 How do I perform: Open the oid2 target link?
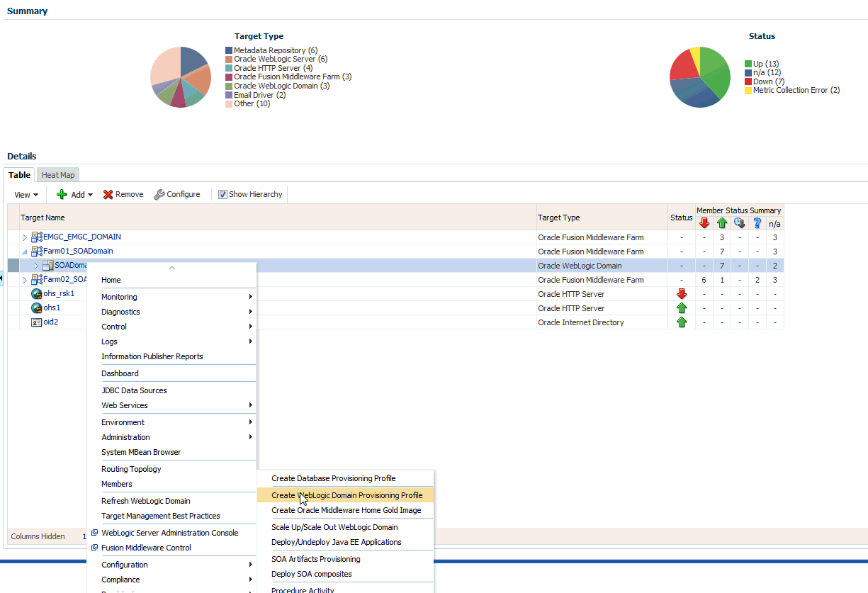(50, 322)
